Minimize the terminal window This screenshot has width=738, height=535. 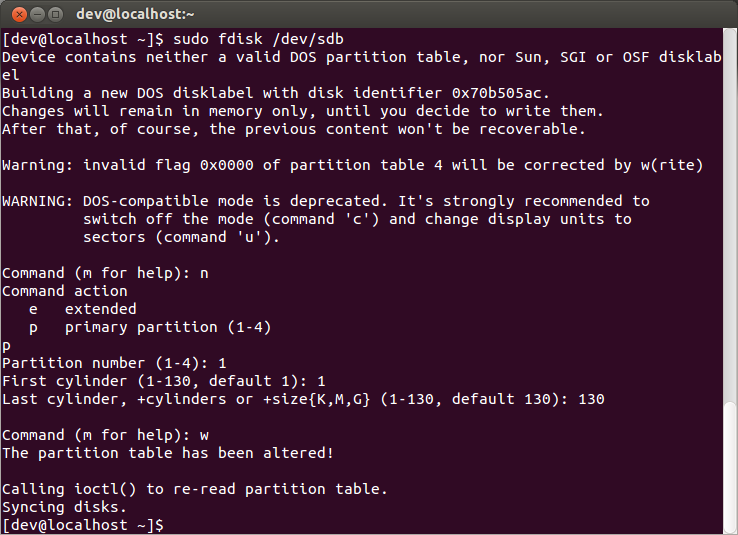pos(37,15)
